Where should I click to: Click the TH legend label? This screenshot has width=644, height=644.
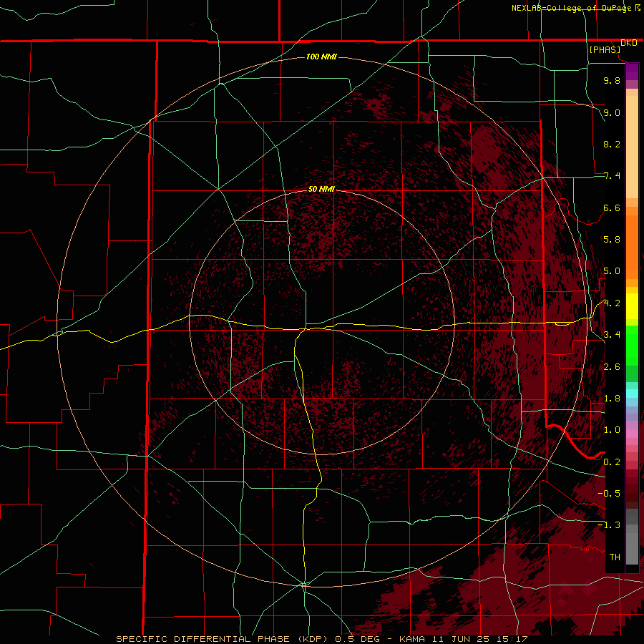(x=615, y=557)
